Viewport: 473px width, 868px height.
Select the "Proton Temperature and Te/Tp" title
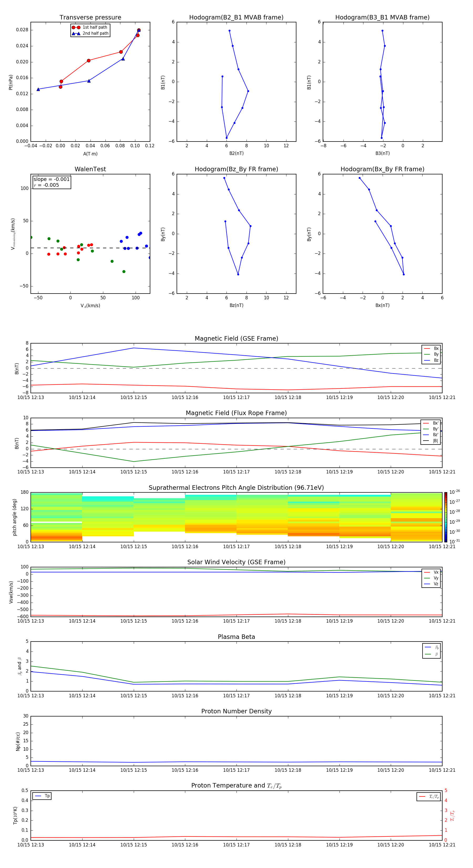tap(236, 786)
